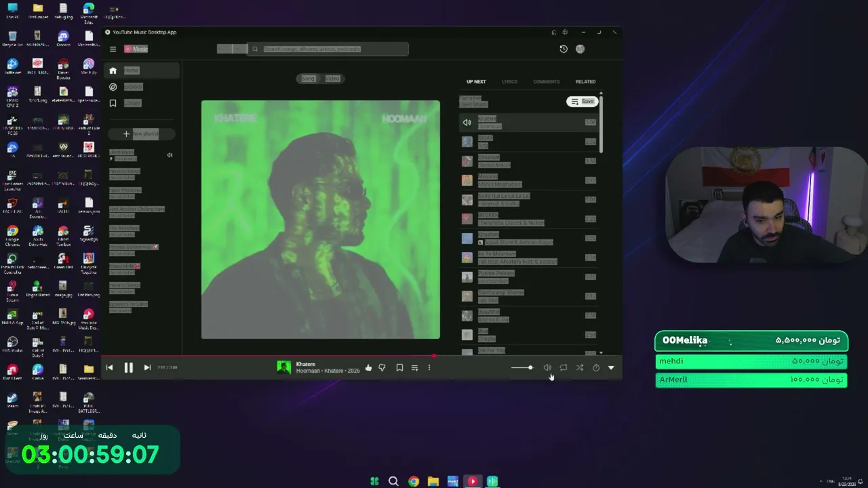Click the second icon in the app title bar

pyautogui.click(x=566, y=32)
